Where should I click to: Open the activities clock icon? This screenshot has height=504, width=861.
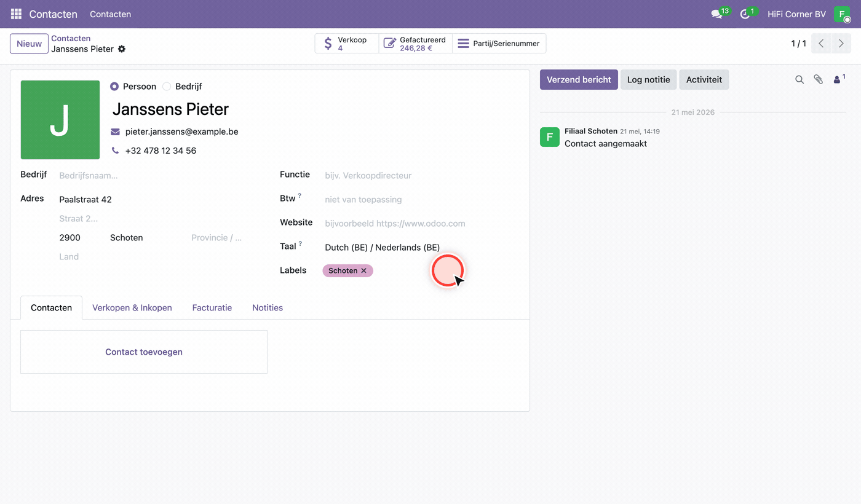click(745, 14)
